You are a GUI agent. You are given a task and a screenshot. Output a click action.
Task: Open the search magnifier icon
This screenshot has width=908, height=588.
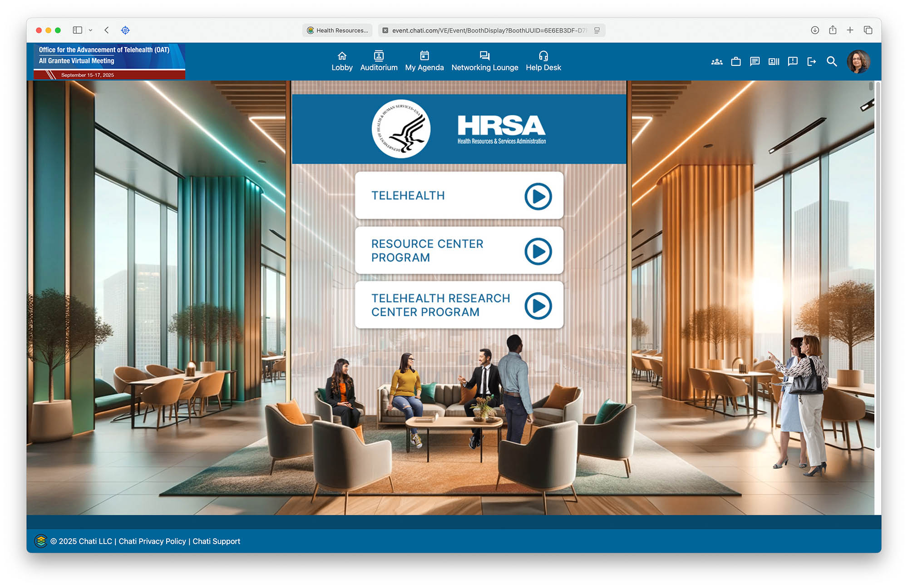[x=831, y=62]
